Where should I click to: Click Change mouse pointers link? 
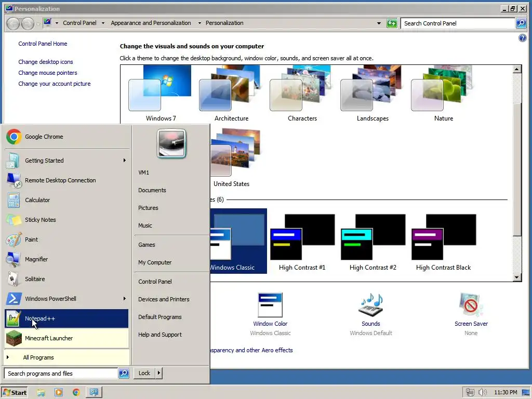[x=47, y=73]
